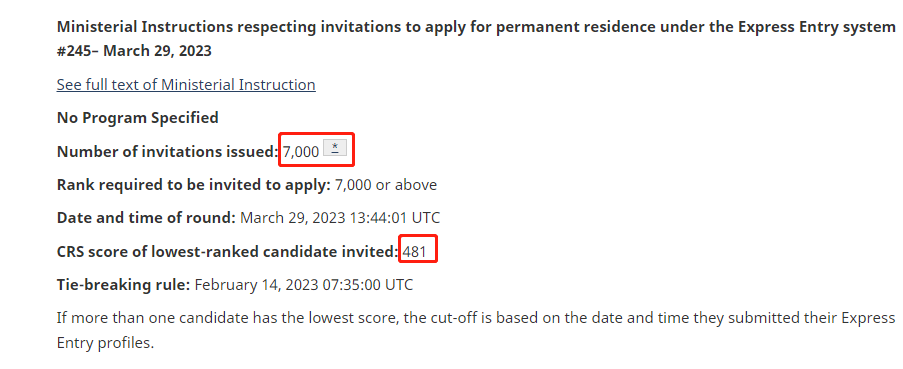Image resolution: width=903 pixels, height=369 pixels.
Task: Click the '#245– March 29, 2023' heading line
Action: [x=134, y=51]
